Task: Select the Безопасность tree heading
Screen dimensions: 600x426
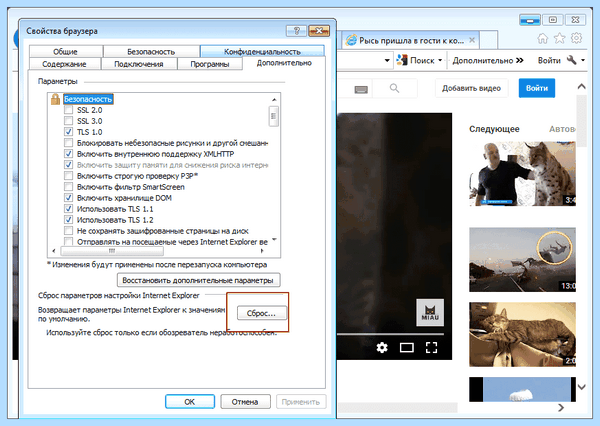Action: pos(88,99)
